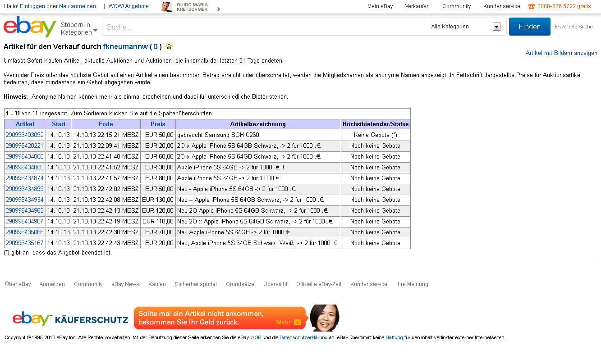Click footer link Ihre Meinung
The width and height of the screenshot is (601, 364).
click(x=412, y=284)
